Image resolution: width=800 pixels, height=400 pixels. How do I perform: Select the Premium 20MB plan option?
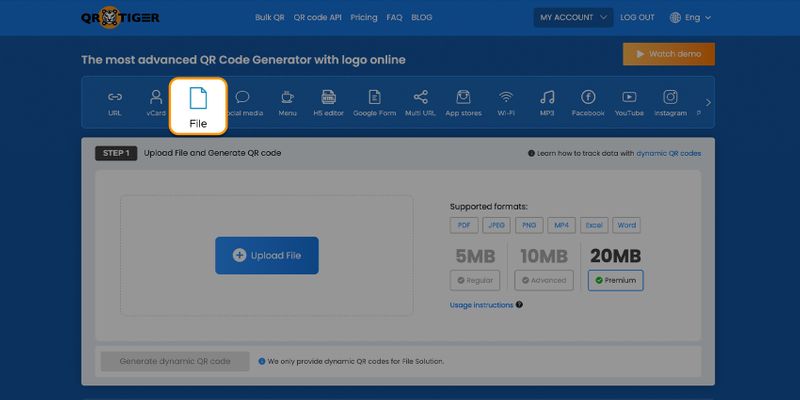tap(615, 281)
